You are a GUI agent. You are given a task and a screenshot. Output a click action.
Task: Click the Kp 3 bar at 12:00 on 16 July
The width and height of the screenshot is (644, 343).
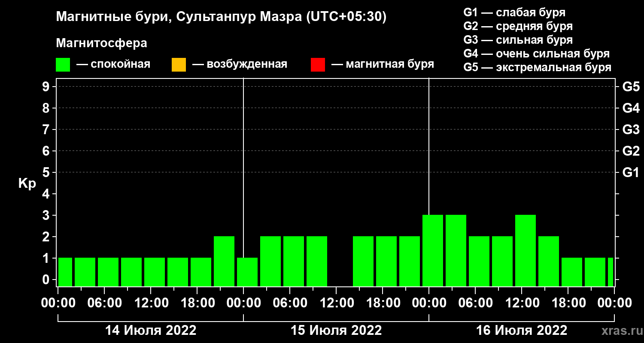point(526,250)
